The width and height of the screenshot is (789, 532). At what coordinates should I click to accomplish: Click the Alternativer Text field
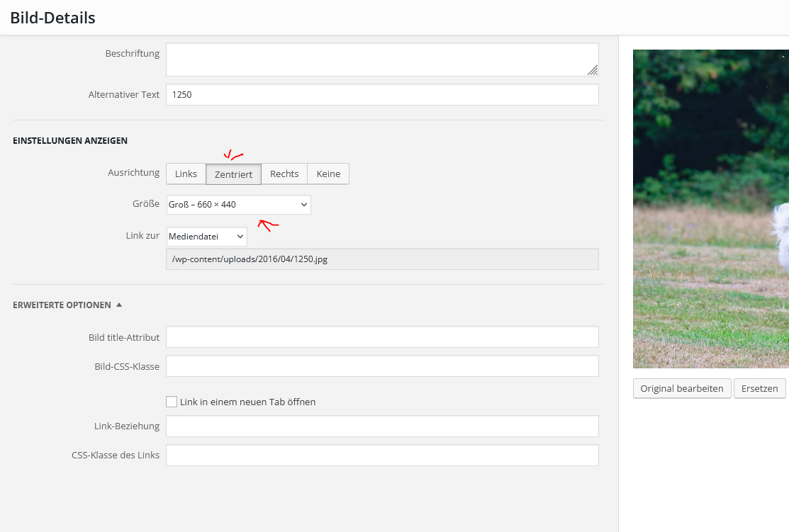click(382, 95)
